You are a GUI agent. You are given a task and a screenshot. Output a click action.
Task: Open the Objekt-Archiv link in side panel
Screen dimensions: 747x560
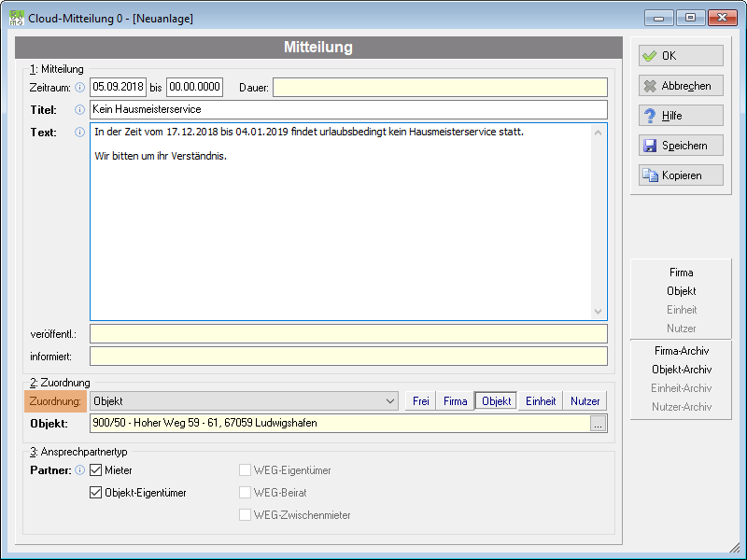click(x=682, y=370)
